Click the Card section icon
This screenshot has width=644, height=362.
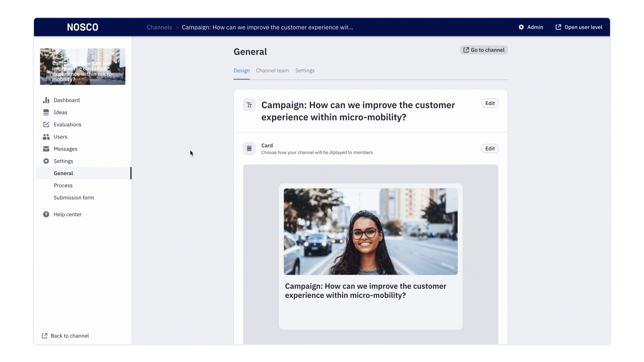point(249,148)
